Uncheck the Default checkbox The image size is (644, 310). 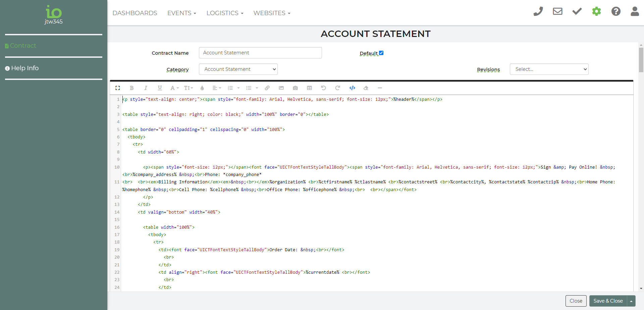point(381,53)
